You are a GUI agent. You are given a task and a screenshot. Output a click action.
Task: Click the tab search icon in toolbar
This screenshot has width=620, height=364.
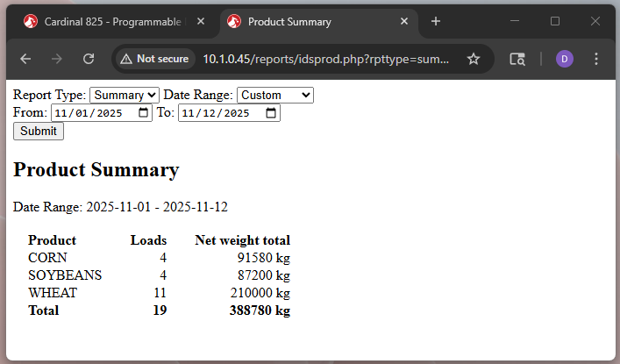pyautogui.click(x=518, y=59)
